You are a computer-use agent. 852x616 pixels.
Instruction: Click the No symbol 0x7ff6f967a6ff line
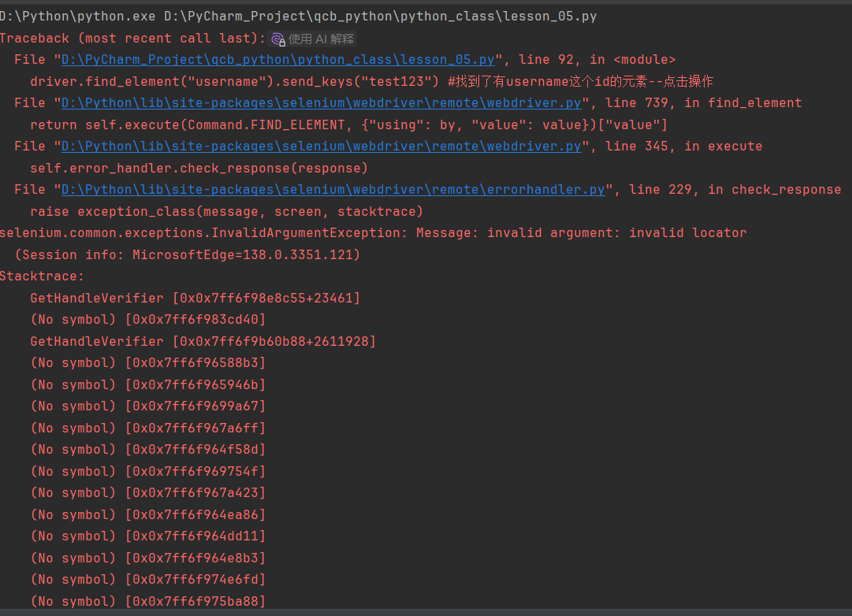pyautogui.click(x=148, y=428)
